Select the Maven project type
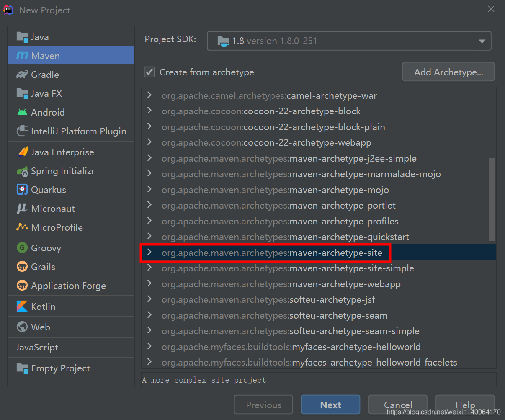Viewport: 505px width, 420px height. 71,55
